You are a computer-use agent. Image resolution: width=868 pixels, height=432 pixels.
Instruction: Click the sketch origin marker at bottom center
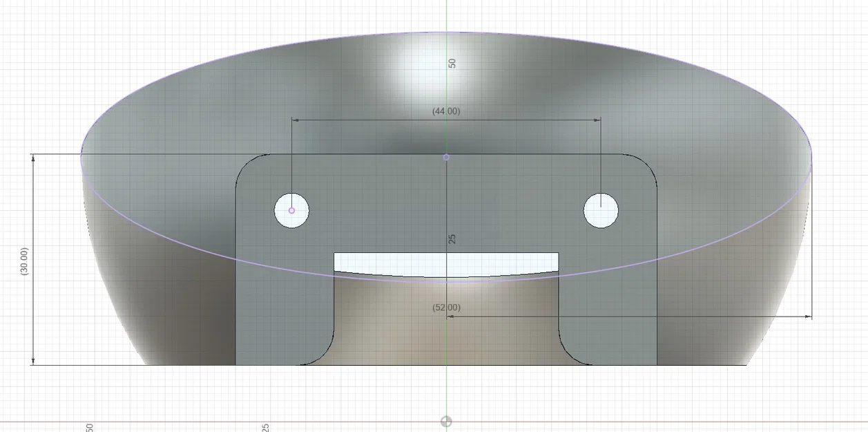446,420
